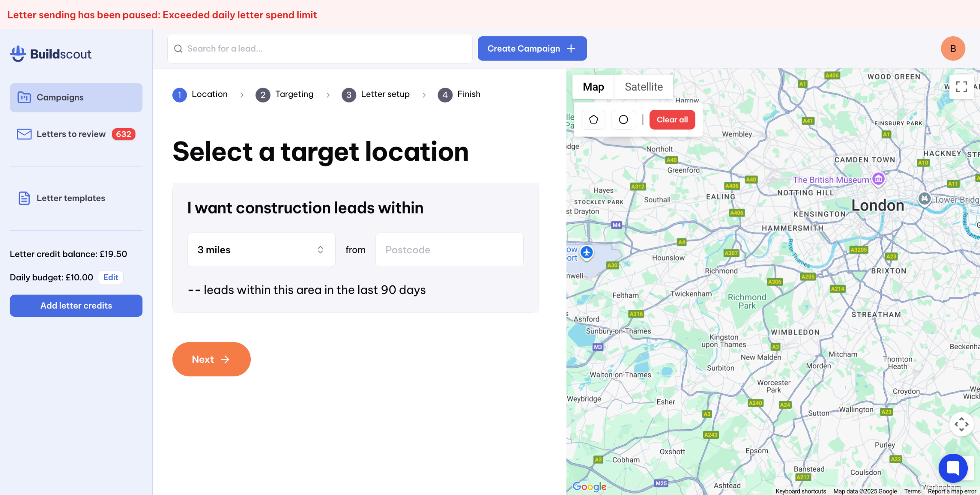Click the map camera pan control
The width and height of the screenshot is (980, 495).
click(961, 424)
